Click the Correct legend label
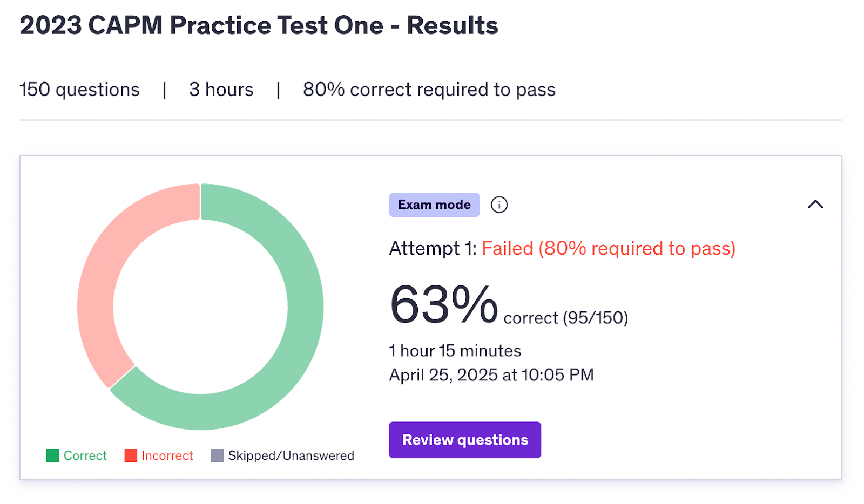The width and height of the screenshot is (864, 504). point(85,455)
